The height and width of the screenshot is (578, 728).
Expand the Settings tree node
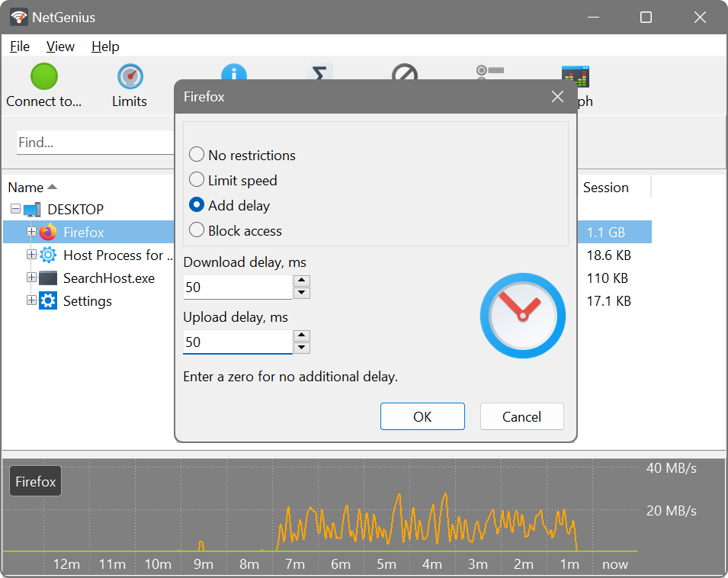31,300
